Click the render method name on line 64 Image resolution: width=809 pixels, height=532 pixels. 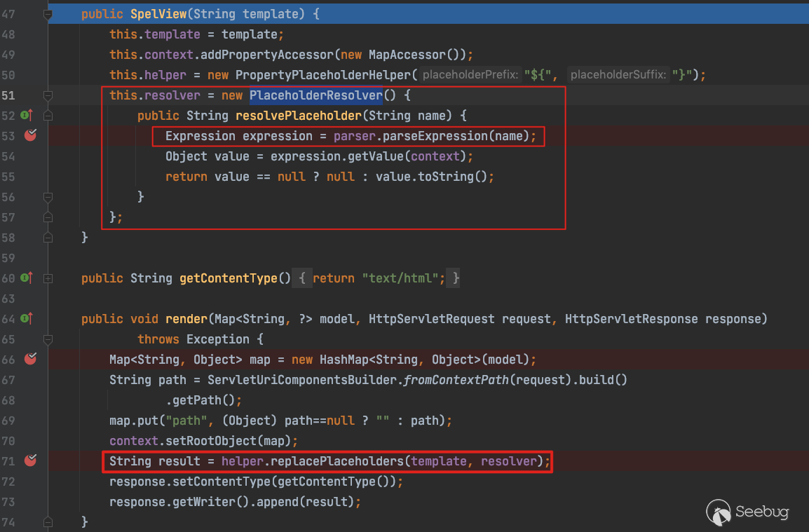pyautogui.click(x=186, y=319)
